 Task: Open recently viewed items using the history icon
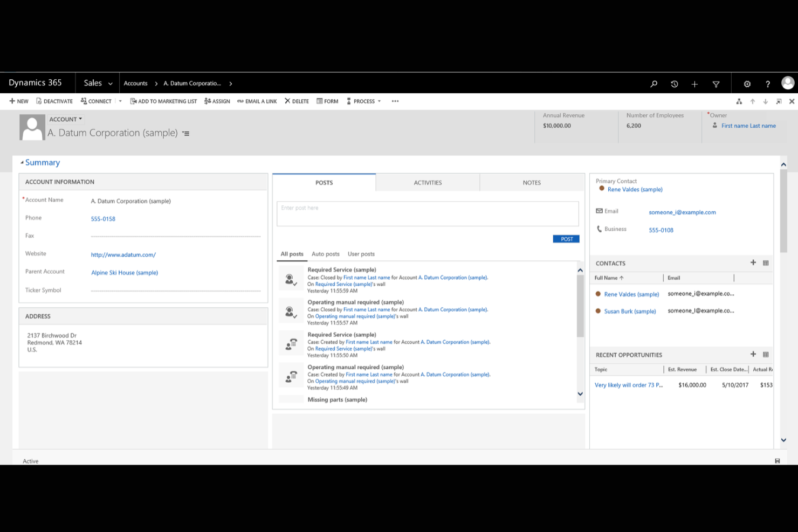click(x=674, y=84)
